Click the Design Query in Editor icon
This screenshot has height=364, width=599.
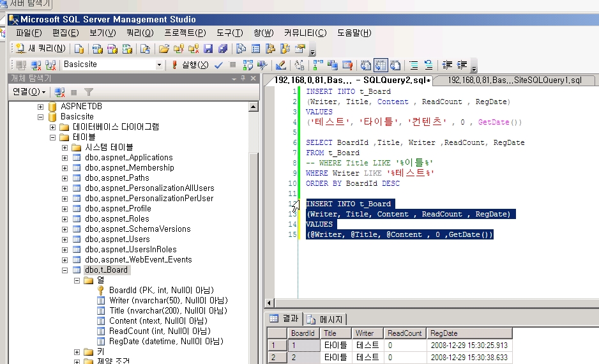(x=281, y=65)
